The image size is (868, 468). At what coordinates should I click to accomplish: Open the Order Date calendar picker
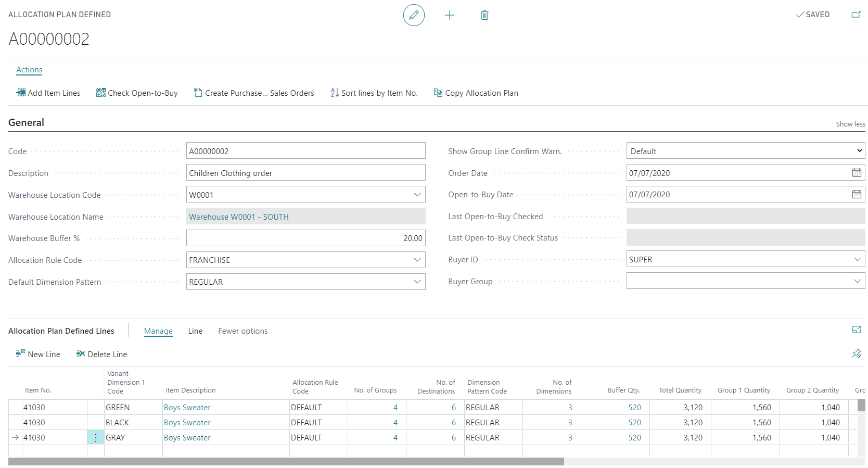point(857,173)
